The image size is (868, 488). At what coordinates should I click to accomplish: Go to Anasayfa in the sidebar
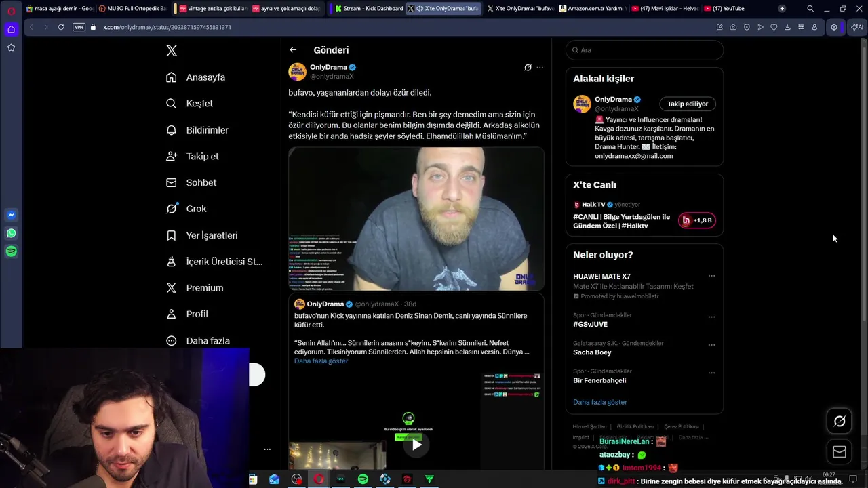(195, 77)
